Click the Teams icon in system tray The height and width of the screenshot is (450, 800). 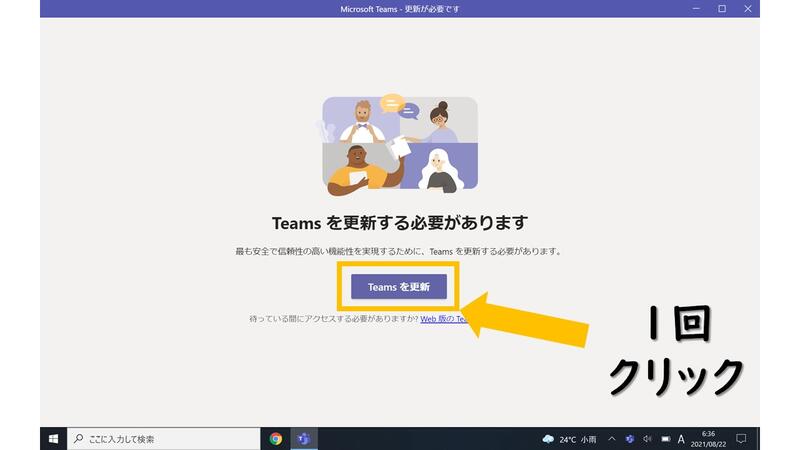click(x=630, y=439)
